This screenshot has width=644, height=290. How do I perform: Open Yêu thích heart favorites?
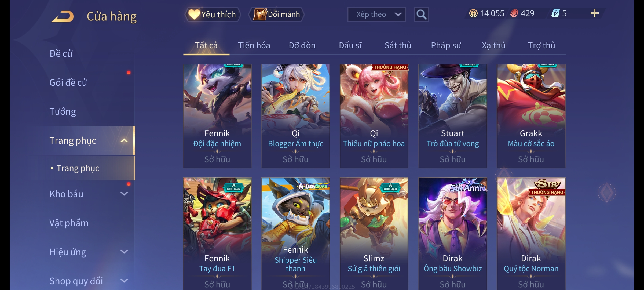coord(213,15)
